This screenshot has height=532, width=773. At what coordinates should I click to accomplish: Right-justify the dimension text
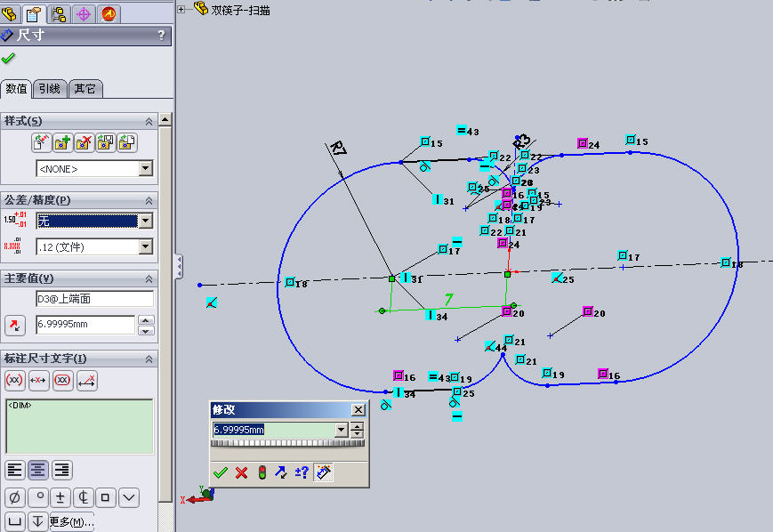(62, 470)
